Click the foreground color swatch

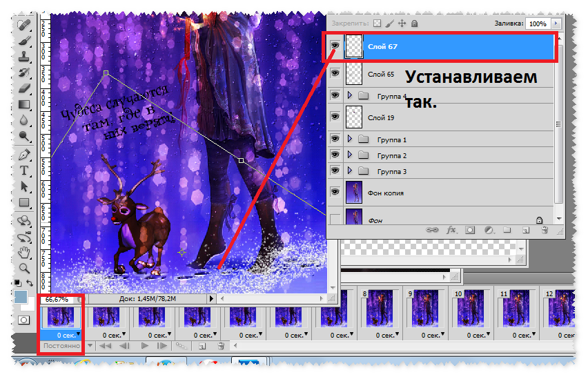click(x=21, y=296)
